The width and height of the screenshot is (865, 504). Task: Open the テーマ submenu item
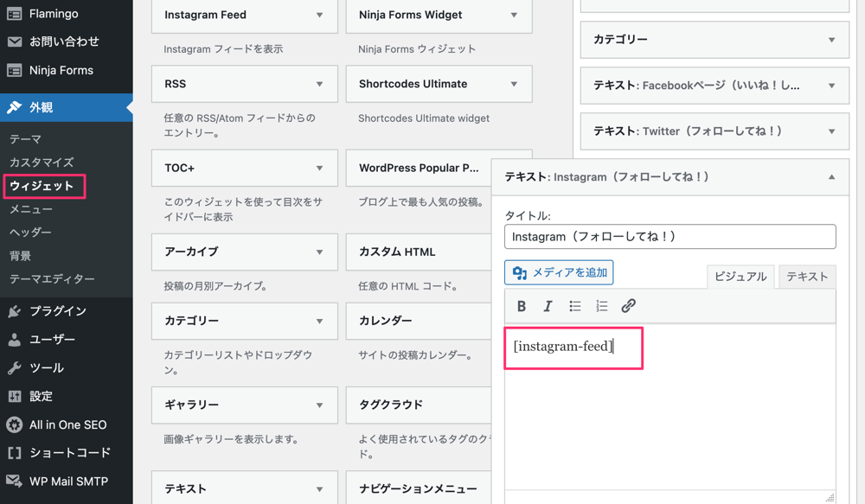pyautogui.click(x=25, y=139)
